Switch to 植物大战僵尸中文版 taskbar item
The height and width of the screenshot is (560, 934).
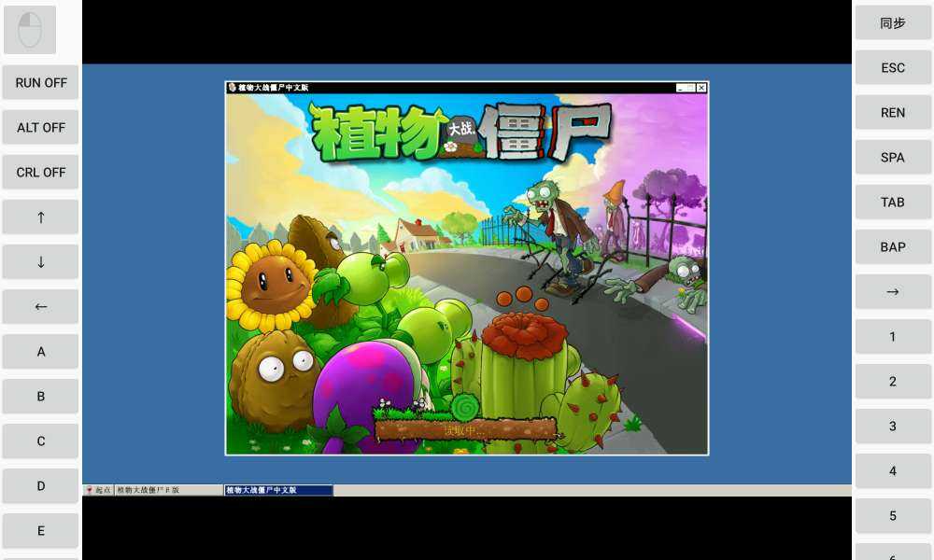278,490
